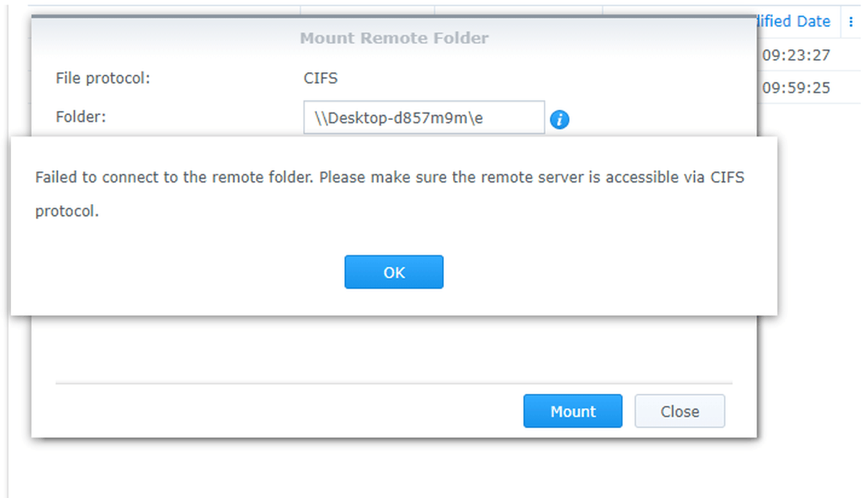Sort by the Modified Date column header
Viewport: 868px width, 498px height.
(x=793, y=22)
